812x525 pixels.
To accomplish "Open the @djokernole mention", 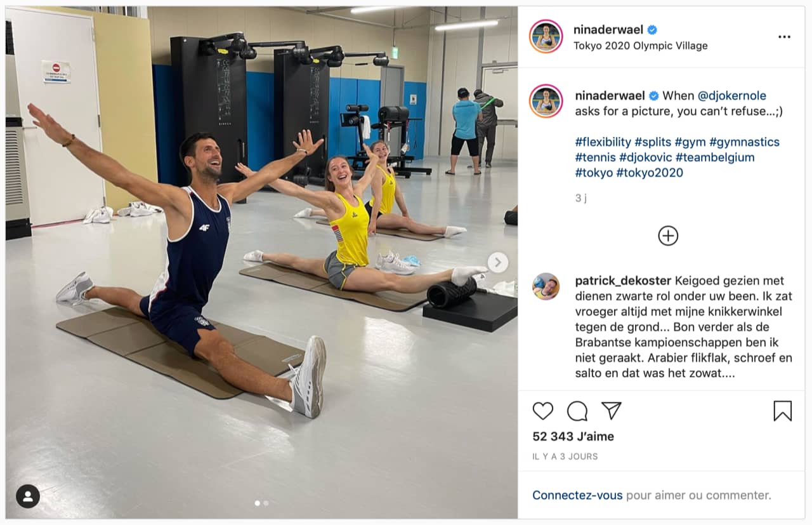I will (732, 96).
